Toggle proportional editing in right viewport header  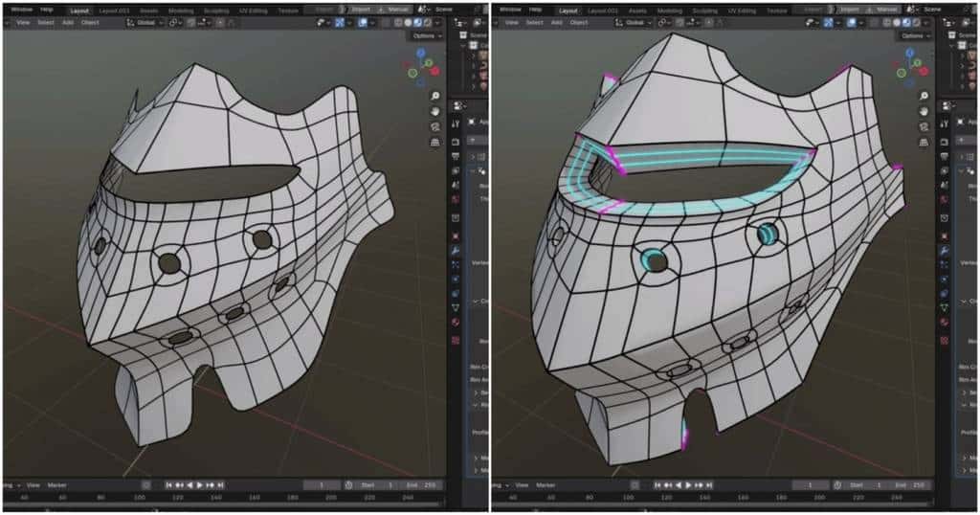(x=709, y=23)
